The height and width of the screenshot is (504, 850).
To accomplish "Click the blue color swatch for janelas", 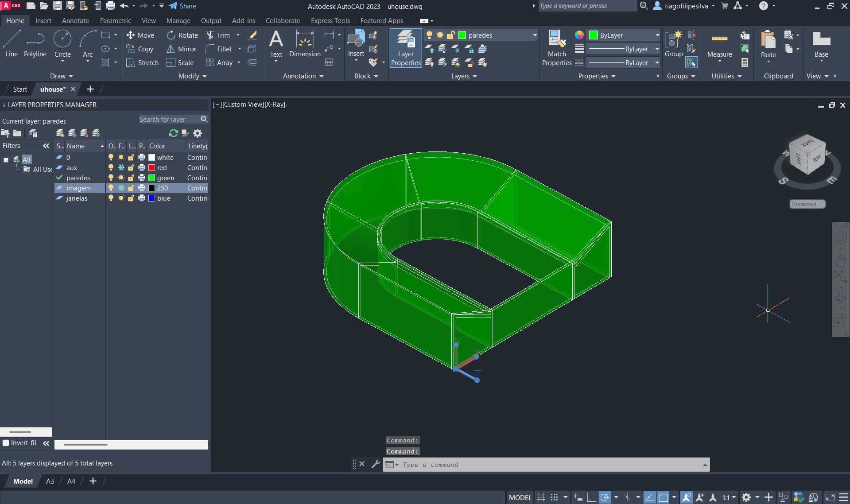I will click(151, 198).
